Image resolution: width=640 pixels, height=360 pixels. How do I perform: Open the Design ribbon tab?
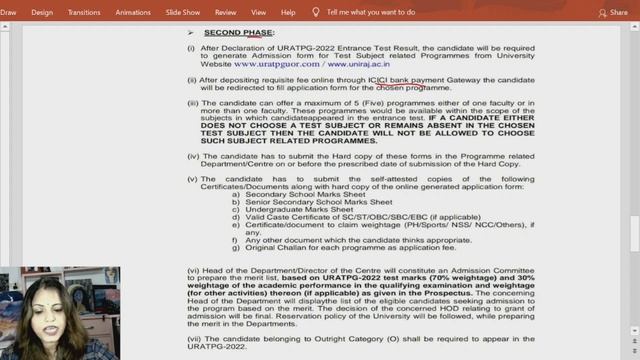coord(42,12)
